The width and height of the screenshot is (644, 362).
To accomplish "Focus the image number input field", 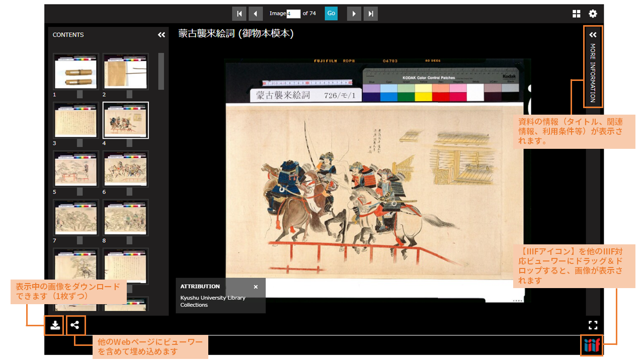I will [x=294, y=14].
